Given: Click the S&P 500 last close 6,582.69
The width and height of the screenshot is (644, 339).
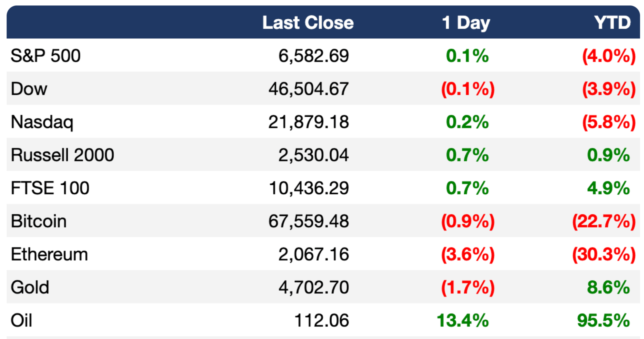Looking at the screenshot, I should point(314,56).
